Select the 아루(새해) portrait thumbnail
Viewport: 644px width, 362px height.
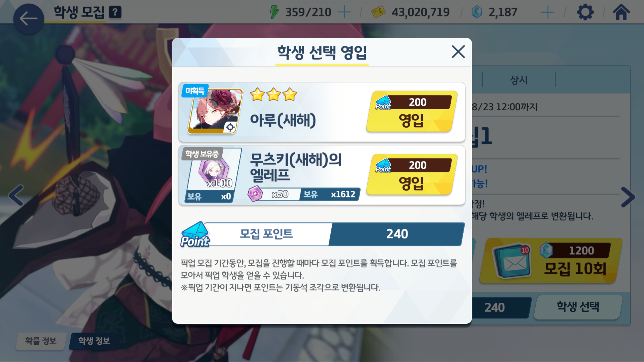click(215, 111)
